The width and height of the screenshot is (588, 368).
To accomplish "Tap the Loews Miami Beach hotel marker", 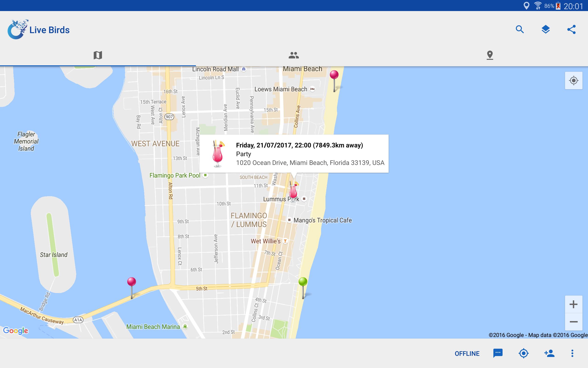I will point(312,89).
